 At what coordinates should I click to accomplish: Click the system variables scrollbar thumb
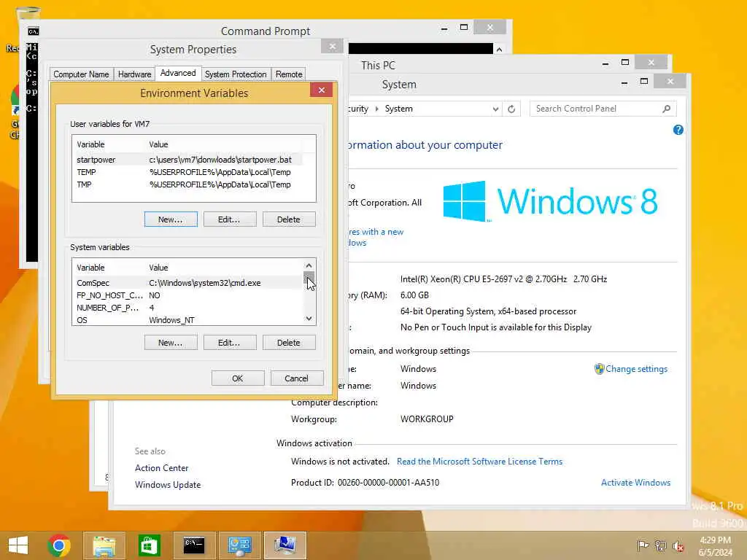(309, 278)
